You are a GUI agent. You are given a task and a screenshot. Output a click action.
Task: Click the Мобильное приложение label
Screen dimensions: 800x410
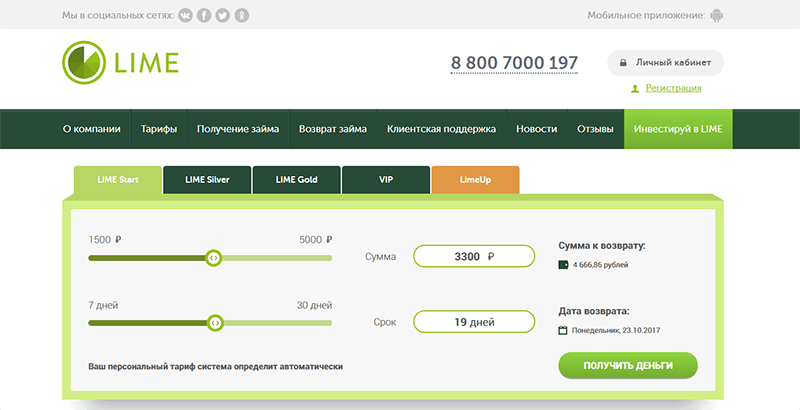point(646,16)
